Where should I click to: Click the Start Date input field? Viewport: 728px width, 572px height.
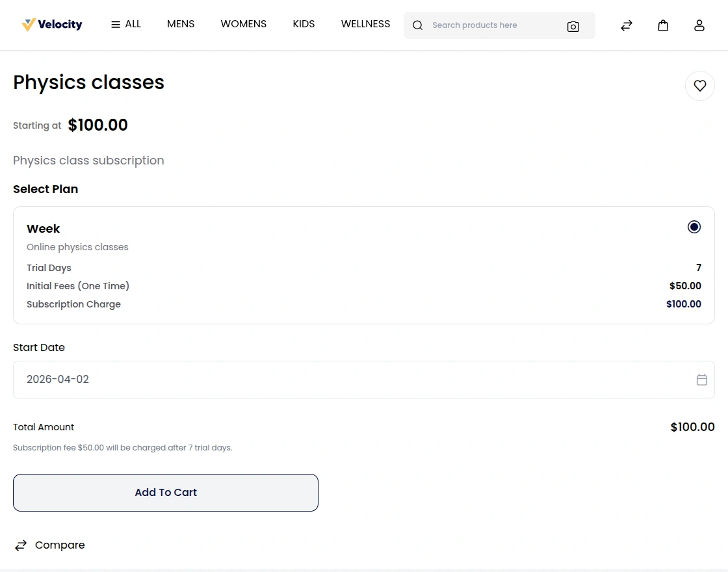point(351,380)
